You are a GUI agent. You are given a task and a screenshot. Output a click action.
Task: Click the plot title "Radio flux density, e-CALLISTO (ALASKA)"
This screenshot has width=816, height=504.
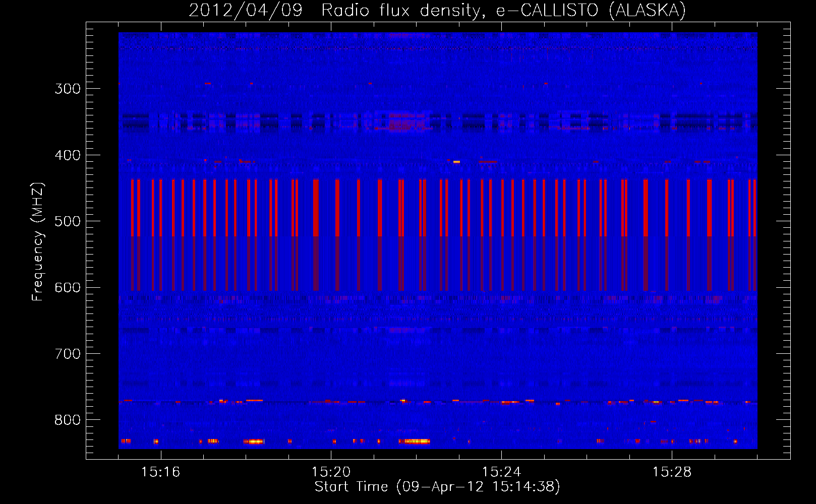click(503, 10)
